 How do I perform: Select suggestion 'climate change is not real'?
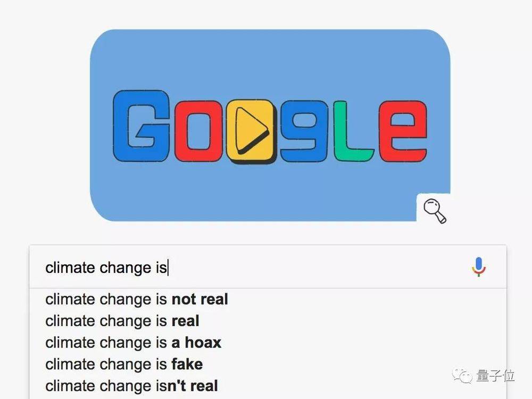137,299
